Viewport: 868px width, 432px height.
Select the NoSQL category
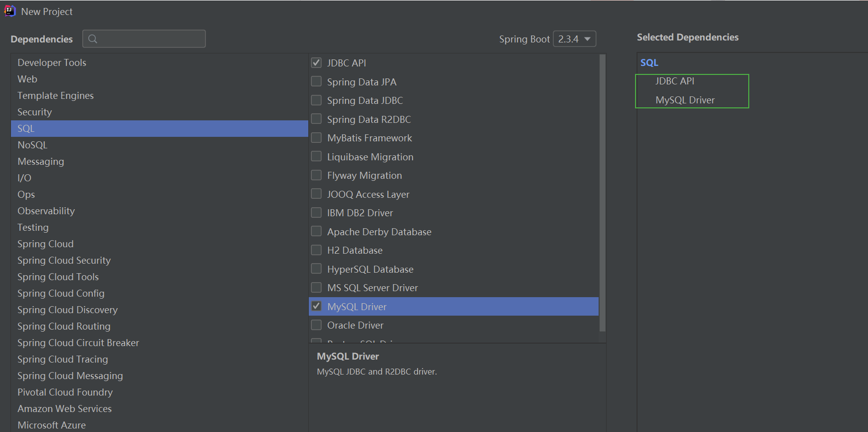pos(160,145)
